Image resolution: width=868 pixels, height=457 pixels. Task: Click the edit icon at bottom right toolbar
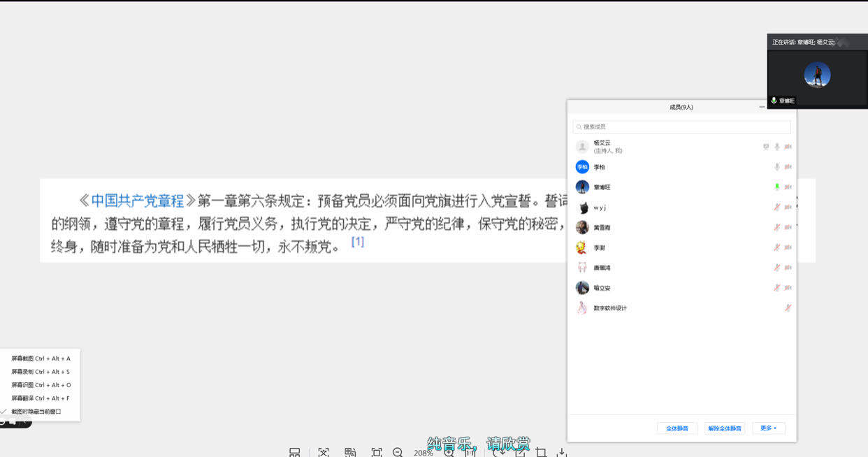[521, 453]
